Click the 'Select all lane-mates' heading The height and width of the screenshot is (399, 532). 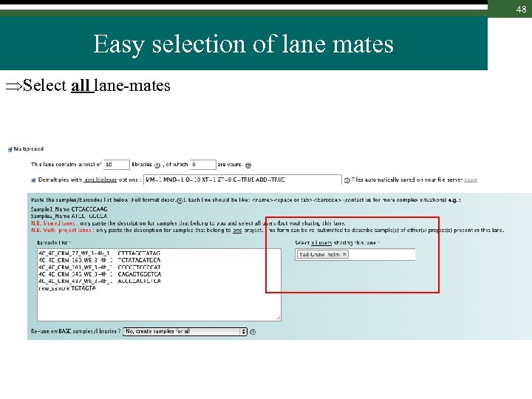pyautogui.click(x=88, y=85)
